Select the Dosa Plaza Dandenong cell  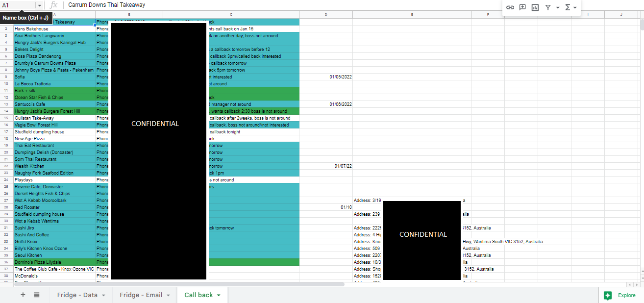[54, 56]
